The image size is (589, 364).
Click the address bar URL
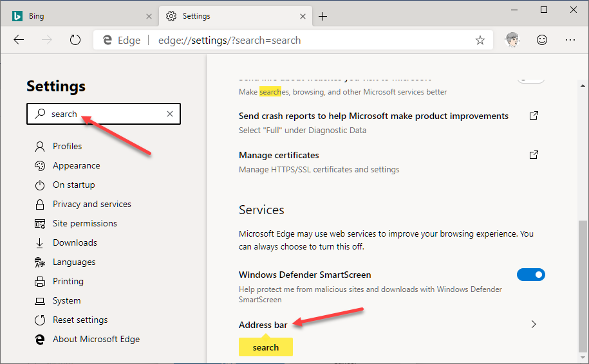(230, 40)
